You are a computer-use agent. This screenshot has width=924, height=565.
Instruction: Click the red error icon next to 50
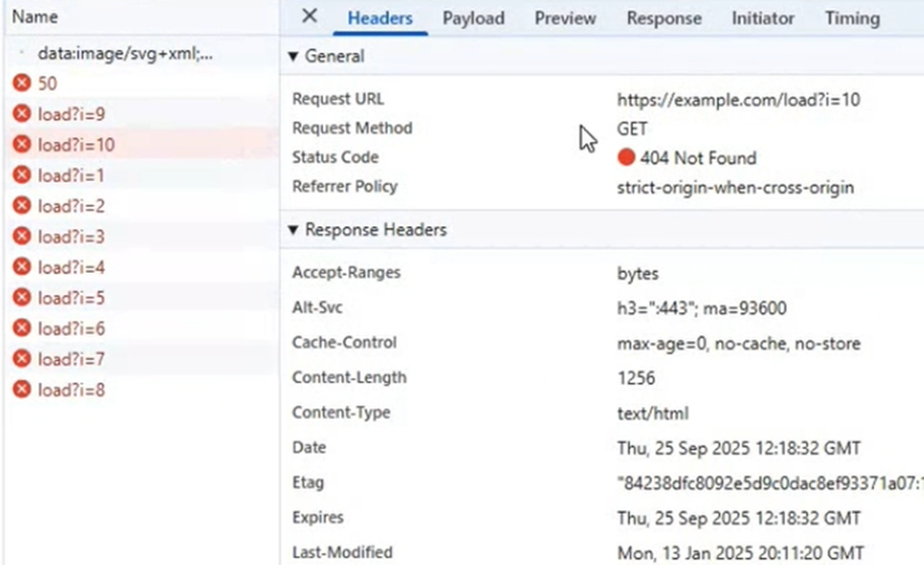tap(21, 84)
